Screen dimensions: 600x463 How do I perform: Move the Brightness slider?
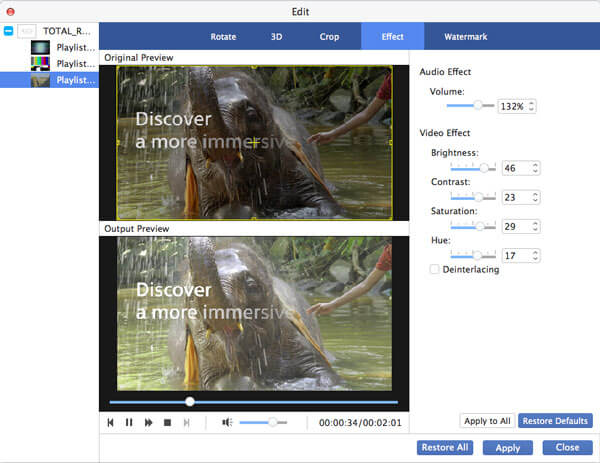(473, 168)
